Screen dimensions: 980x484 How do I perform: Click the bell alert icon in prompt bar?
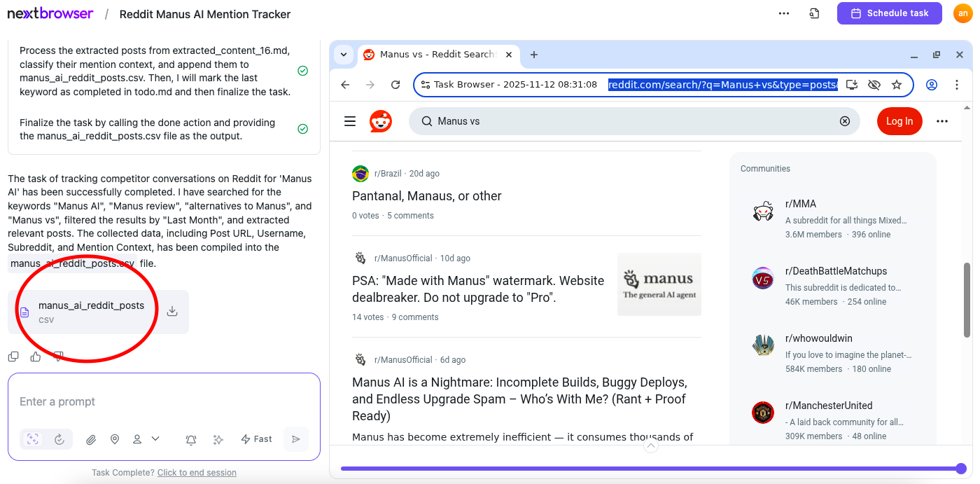[191, 439]
